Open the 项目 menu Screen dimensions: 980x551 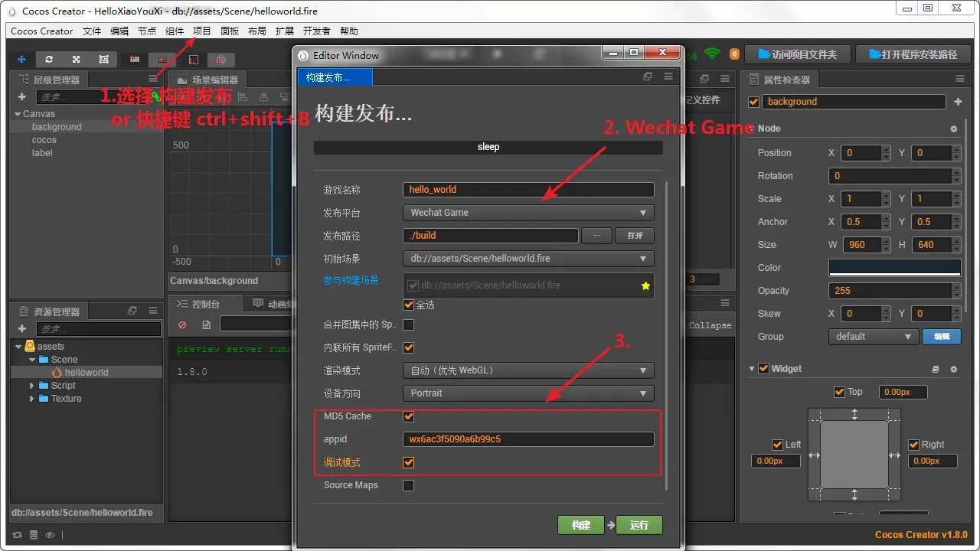tap(202, 31)
